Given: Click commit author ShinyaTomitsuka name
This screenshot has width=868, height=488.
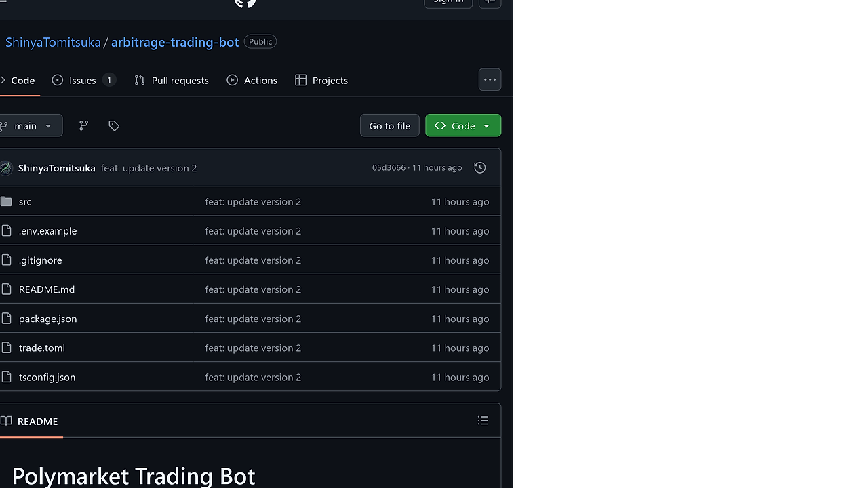Looking at the screenshot, I should click(57, 168).
